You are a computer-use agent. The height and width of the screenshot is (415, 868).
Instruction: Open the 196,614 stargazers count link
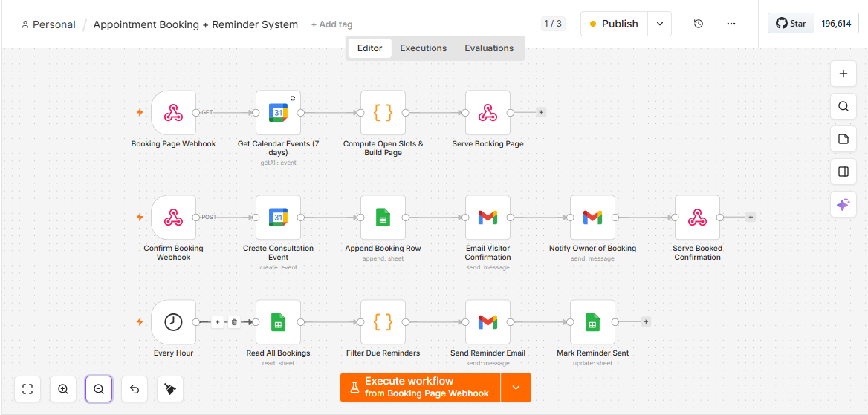pos(836,24)
